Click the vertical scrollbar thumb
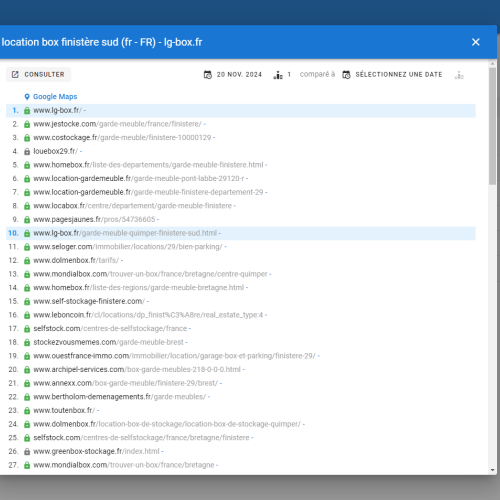 (493, 126)
